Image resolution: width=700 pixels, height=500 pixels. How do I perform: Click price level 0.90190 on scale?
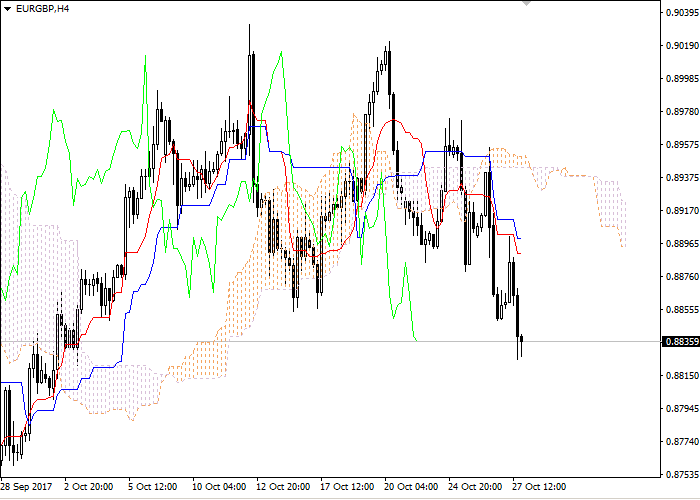682,46
